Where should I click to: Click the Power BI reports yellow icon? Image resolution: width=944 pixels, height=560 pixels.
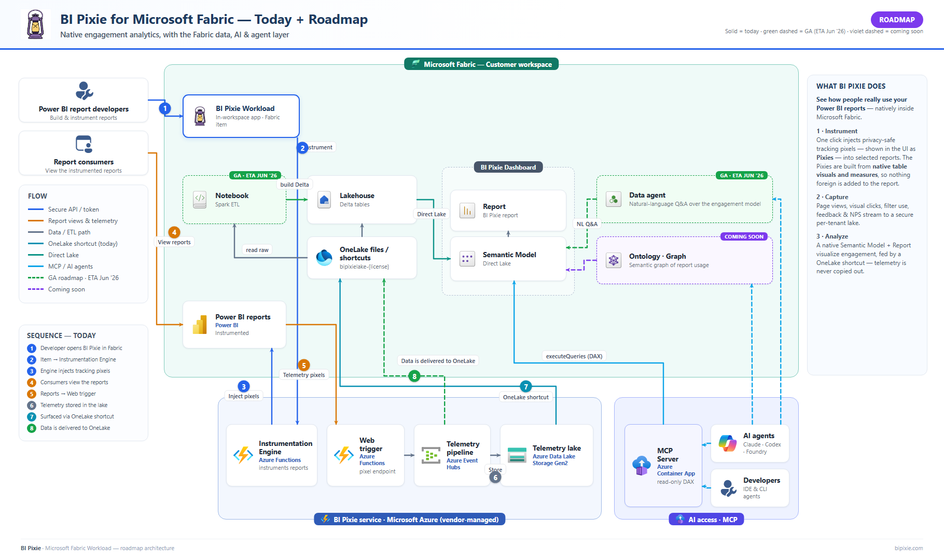tap(200, 325)
